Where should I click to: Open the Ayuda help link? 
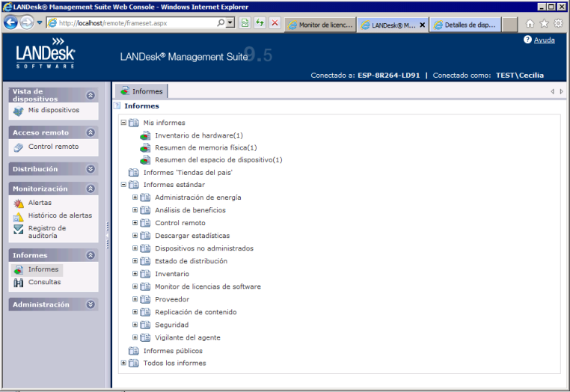coord(544,40)
